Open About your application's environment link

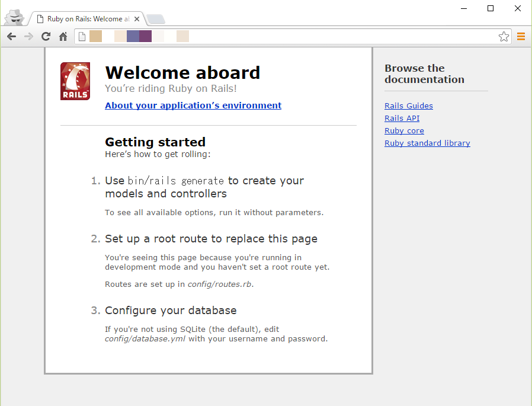[x=193, y=106]
